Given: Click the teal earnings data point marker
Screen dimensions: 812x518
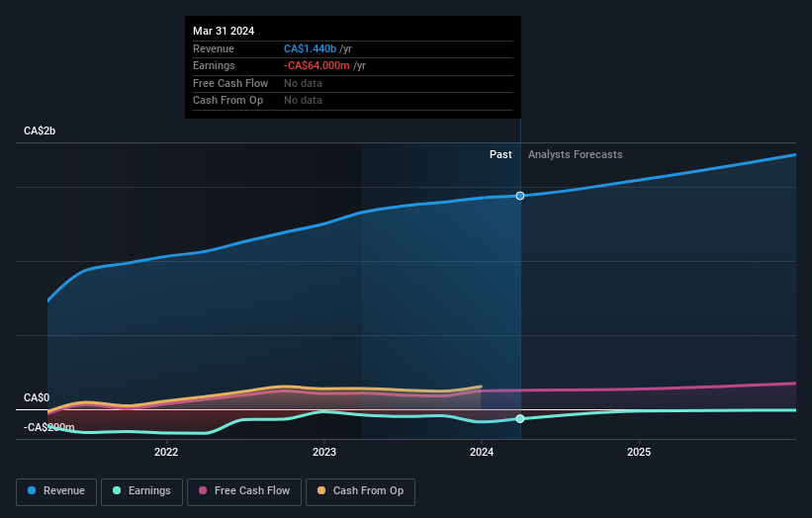Looking at the screenshot, I should tap(520, 418).
